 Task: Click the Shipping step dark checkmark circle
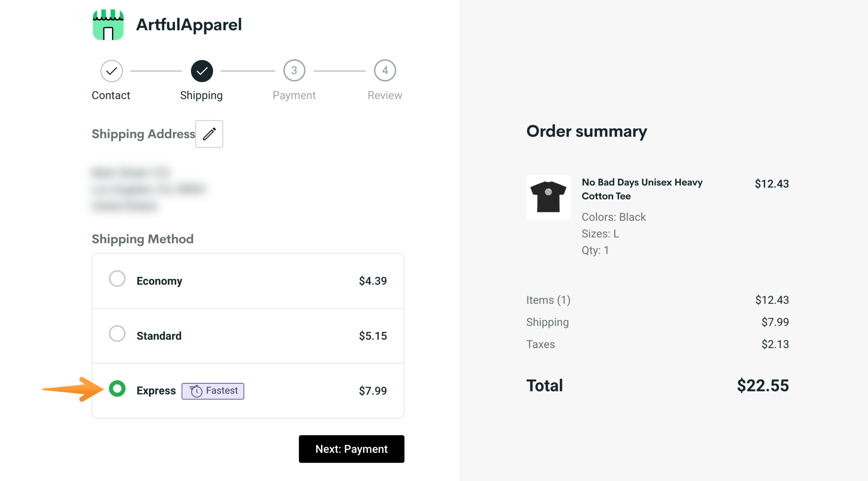coord(202,71)
